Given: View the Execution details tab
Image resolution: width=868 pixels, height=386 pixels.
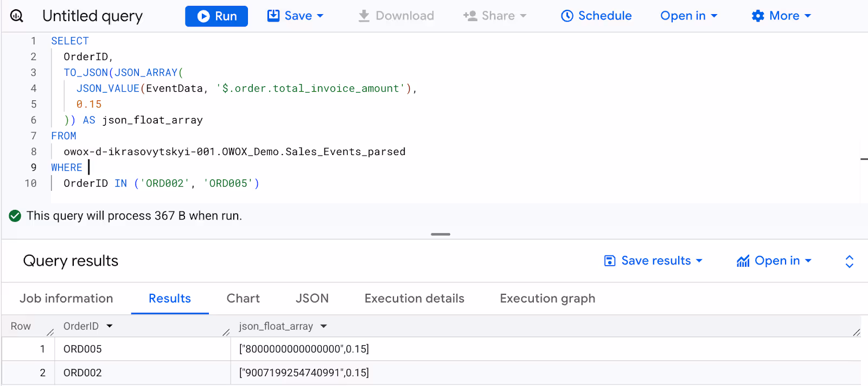Looking at the screenshot, I should tap(414, 298).
